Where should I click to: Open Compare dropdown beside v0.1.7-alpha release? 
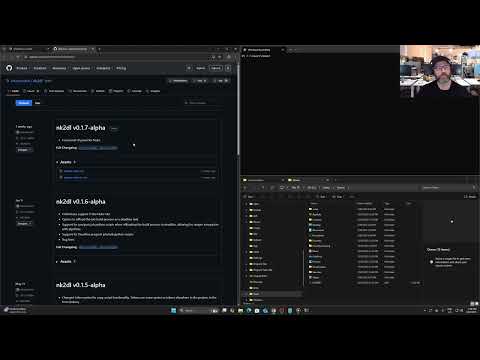pyautogui.click(x=24, y=150)
